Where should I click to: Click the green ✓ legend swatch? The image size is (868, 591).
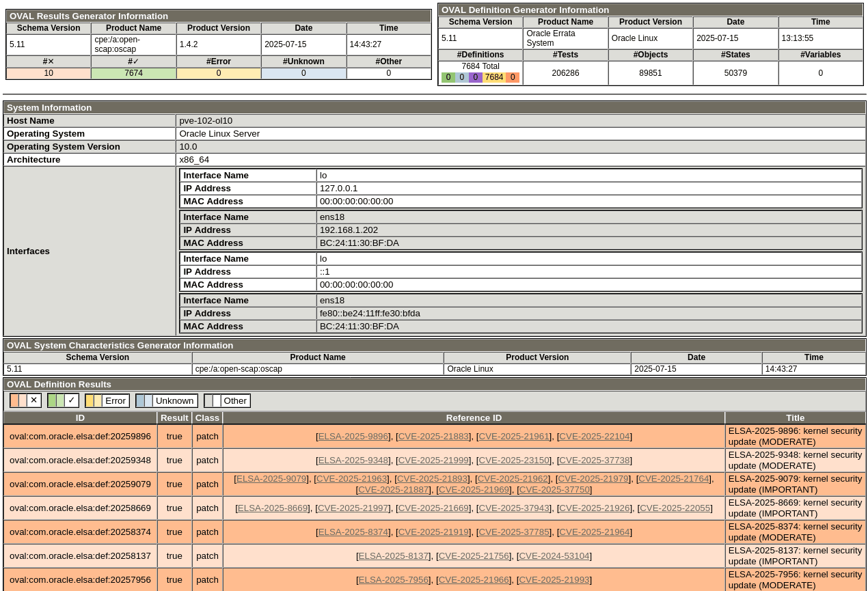point(63,400)
